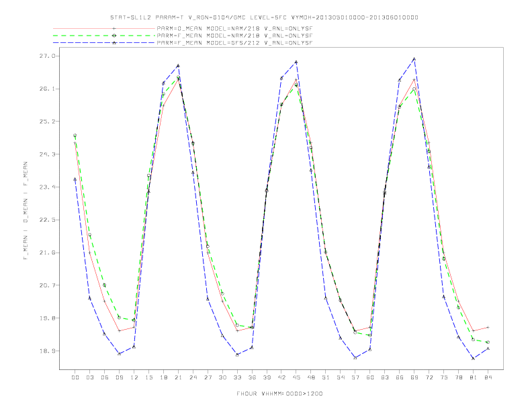Click x-axis hour label 39
Viewport: 532px width, 411px height.
click(x=267, y=377)
